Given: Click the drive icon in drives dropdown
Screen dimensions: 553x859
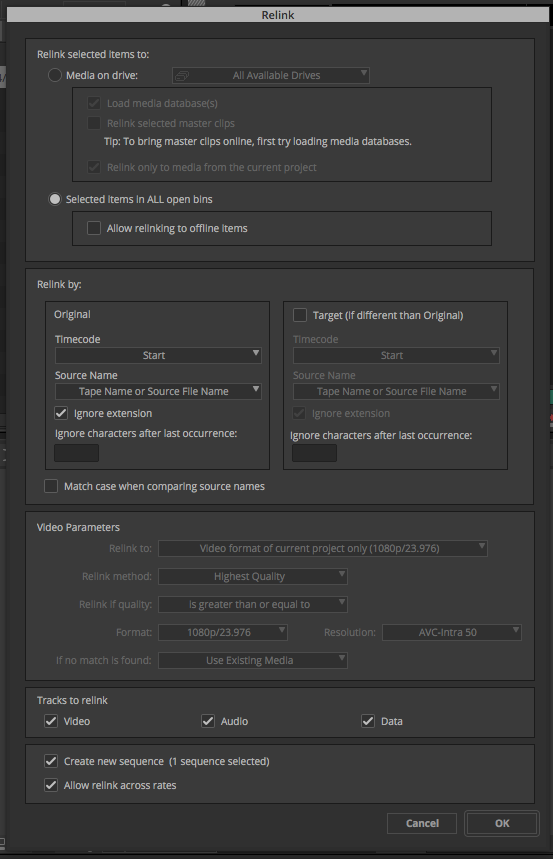Looking at the screenshot, I should click(x=183, y=76).
